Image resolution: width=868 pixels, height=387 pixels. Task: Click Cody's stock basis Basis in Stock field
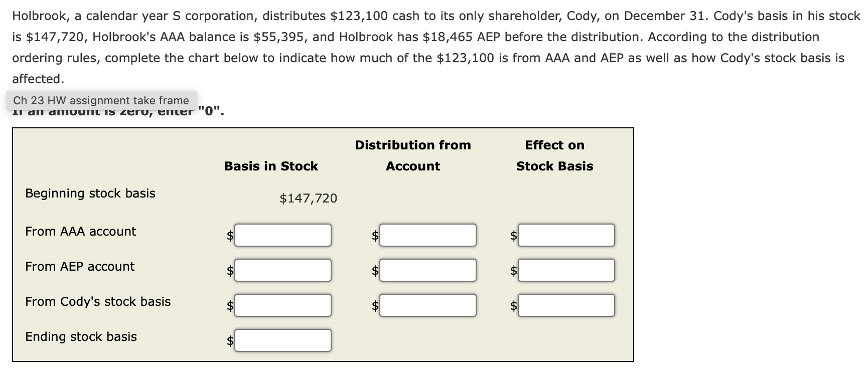(283, 305)
